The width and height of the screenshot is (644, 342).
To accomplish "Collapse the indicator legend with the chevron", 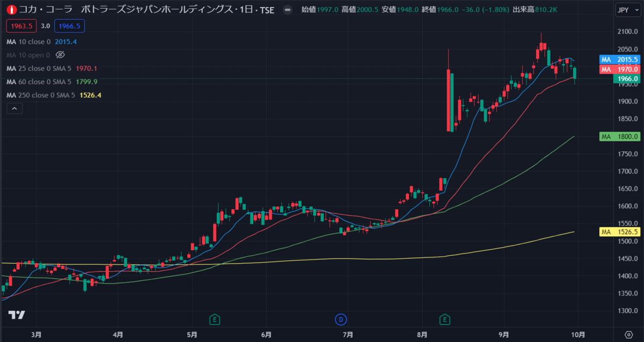I will click(14, 109).
